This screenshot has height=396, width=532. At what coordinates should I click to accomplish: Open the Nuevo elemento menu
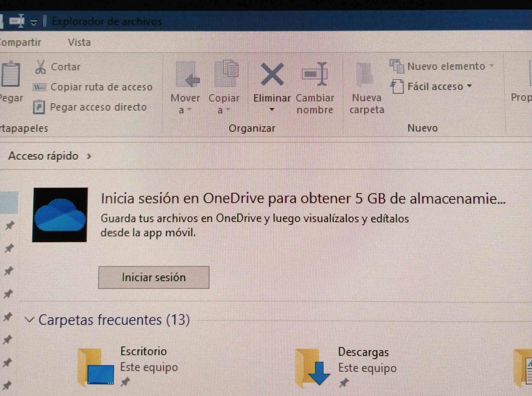pyautogui.click(x=442, y=66)
